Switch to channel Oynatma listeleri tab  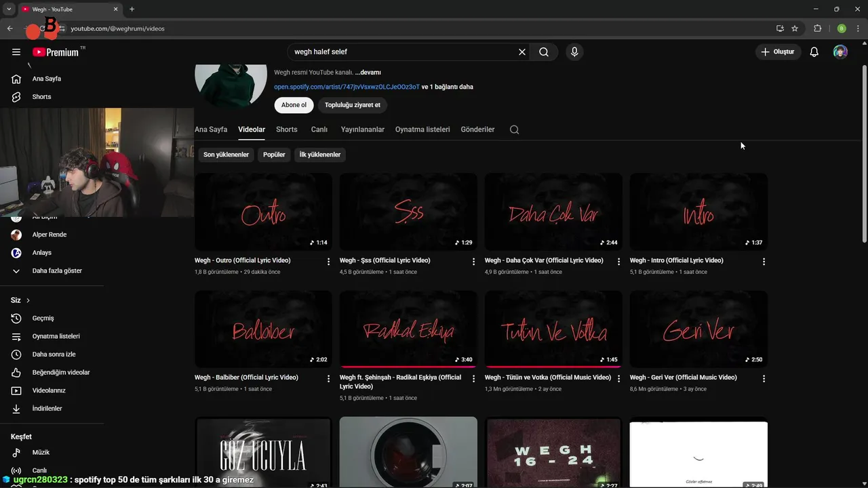point(422,129)
